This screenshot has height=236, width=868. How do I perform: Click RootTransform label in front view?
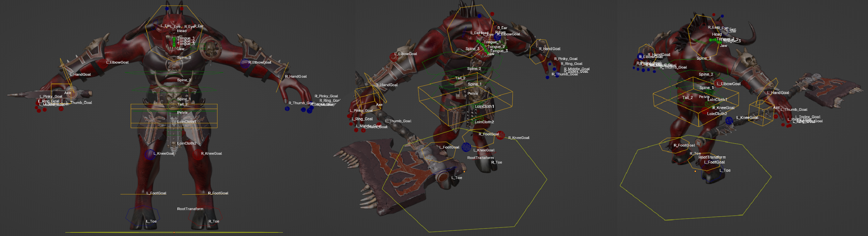point(190,209)
